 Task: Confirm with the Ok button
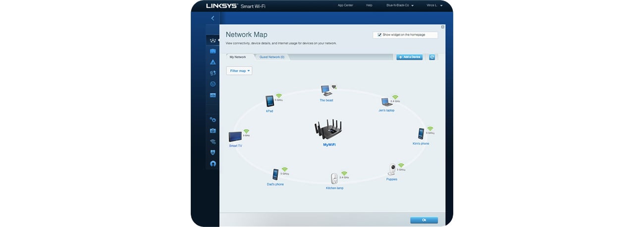tap(424, 220)
